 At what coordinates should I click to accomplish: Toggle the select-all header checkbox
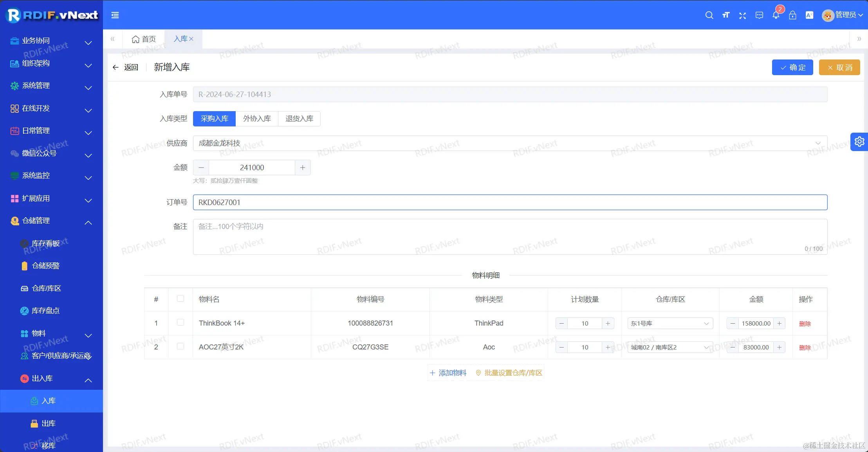tap(180, 299)
